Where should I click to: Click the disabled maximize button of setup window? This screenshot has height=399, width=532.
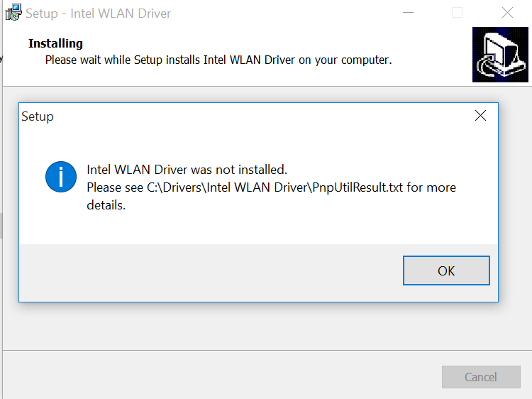point(457,13)
